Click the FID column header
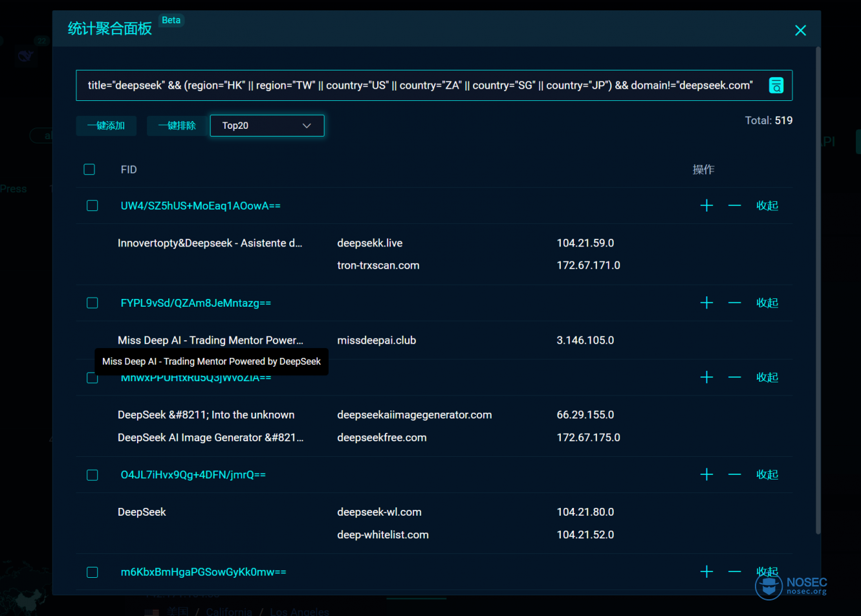This screenshot has width=861, height=616. point(129,170)
